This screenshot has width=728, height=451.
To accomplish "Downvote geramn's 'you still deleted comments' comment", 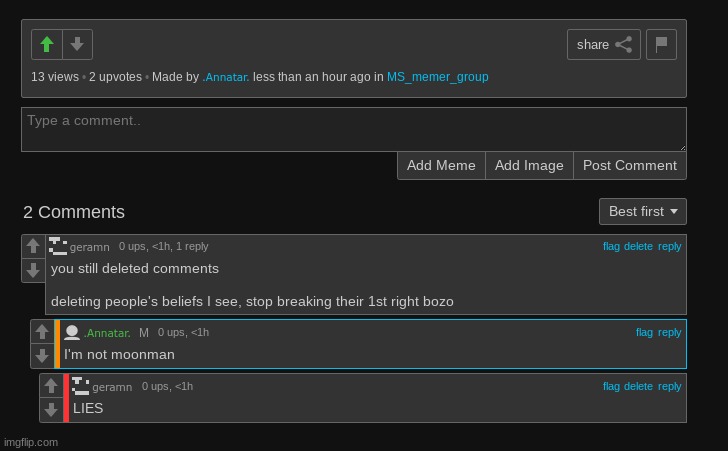I will point(33,270).
